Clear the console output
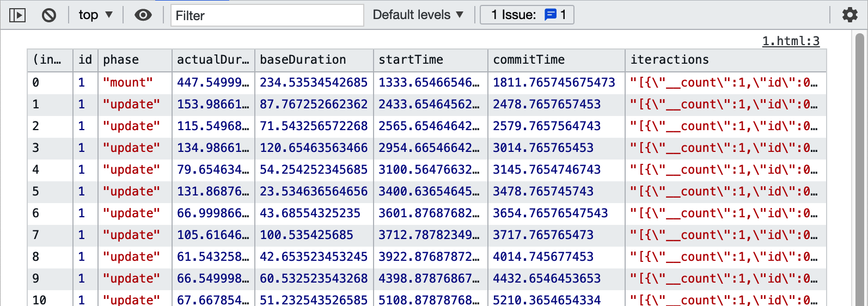Image resolution: width=868 pixels, height=306 pixels. (49, 15)
